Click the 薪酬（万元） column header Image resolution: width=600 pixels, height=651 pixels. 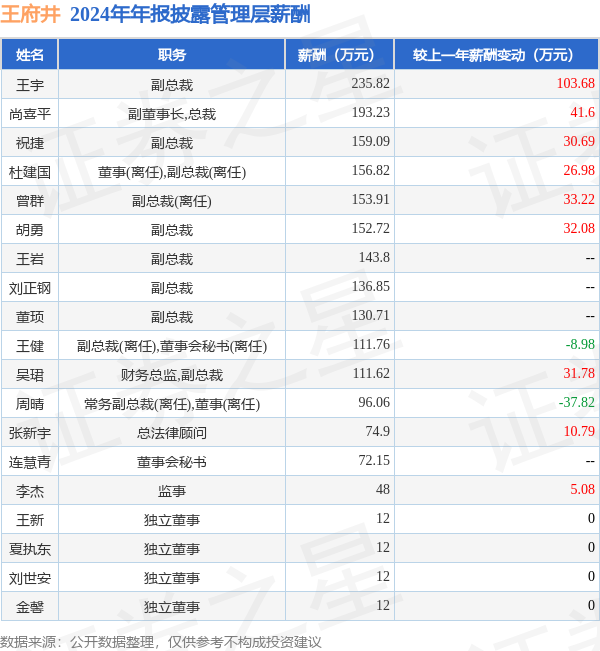coord(339,55)
